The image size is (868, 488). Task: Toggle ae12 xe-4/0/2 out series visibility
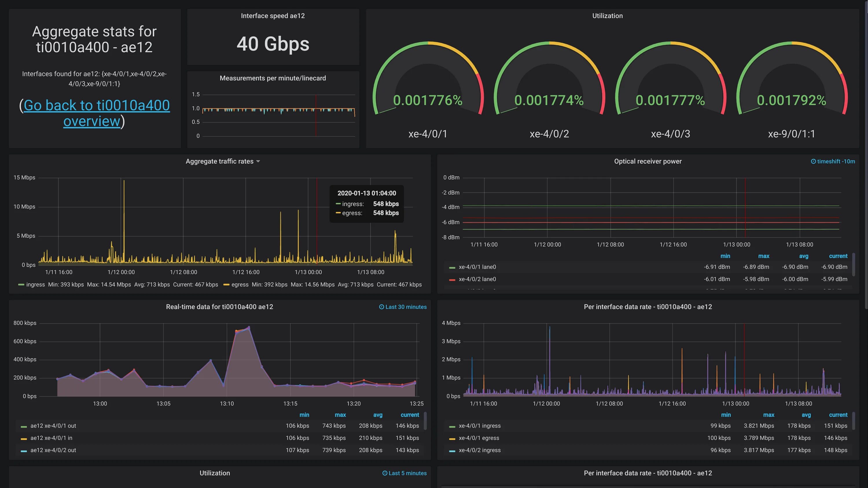point(53,450)
